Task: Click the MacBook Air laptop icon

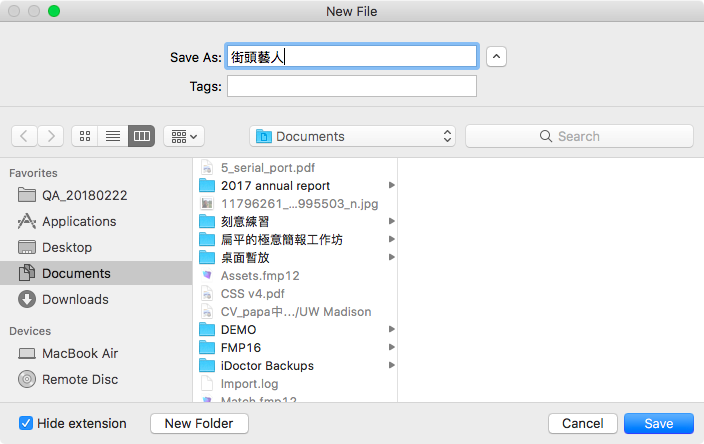Action: [x=27, y=354]
